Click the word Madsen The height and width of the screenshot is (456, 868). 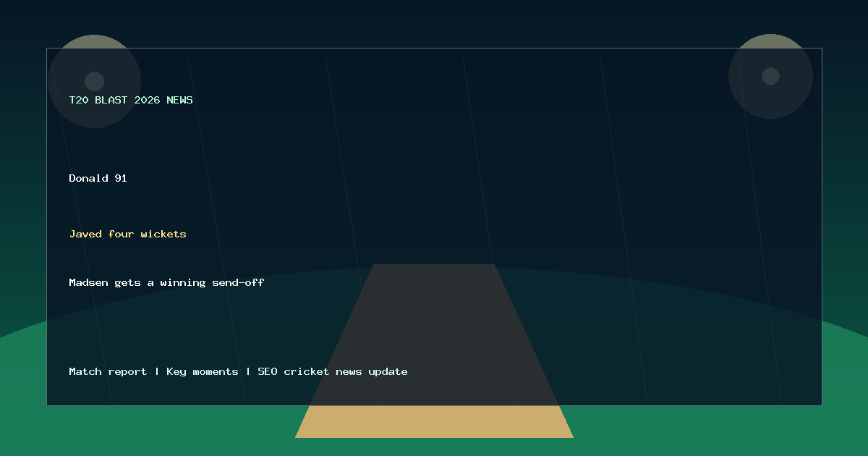88,282
